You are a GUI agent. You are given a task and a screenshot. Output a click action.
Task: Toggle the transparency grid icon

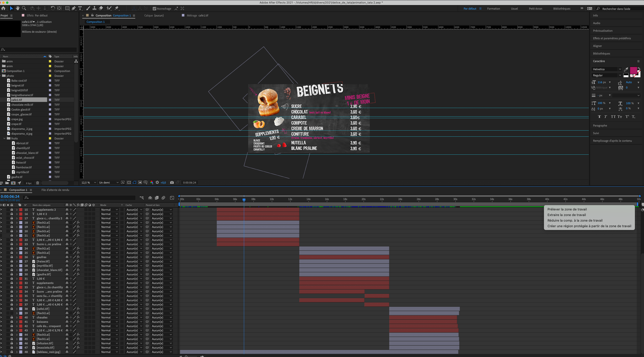click(x=129, y=183)
